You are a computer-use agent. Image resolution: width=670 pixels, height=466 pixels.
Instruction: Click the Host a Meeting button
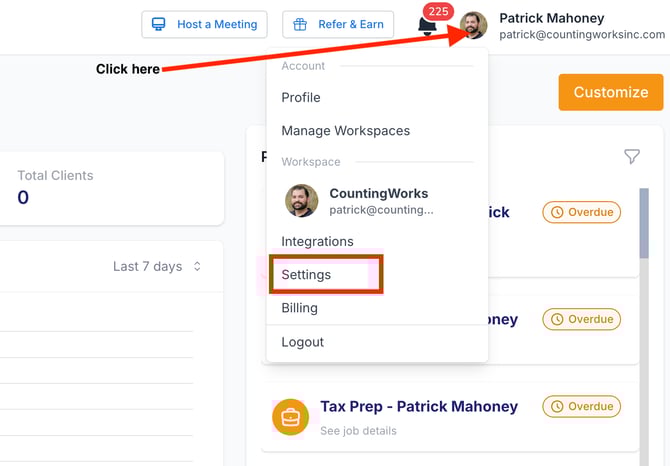coord(205,24)
